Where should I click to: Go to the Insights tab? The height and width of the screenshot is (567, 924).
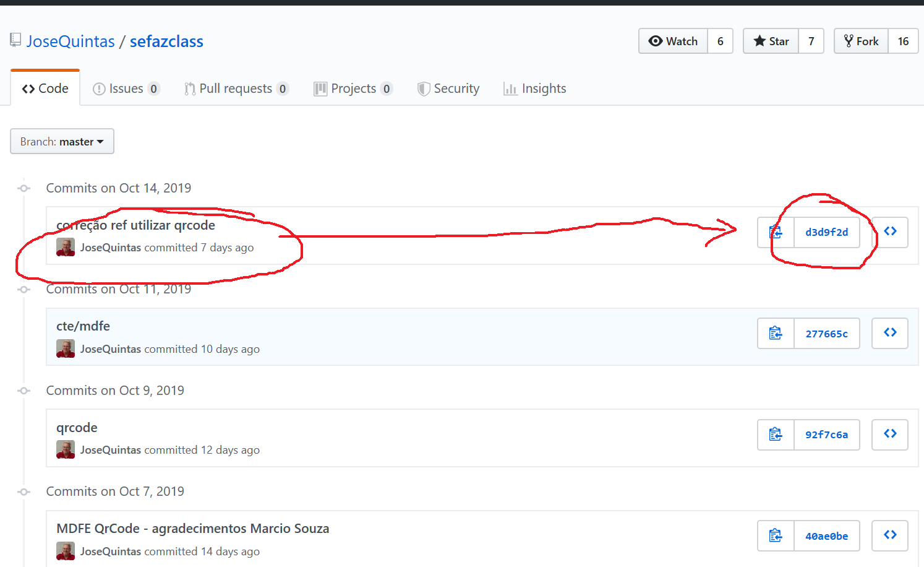(x=535, y=89)
